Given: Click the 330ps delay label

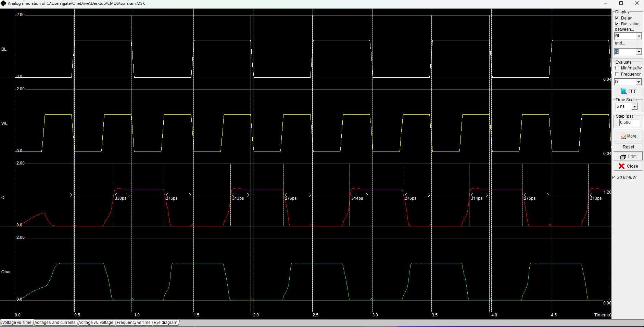Looking at the screenshot, I should [121, 198].
